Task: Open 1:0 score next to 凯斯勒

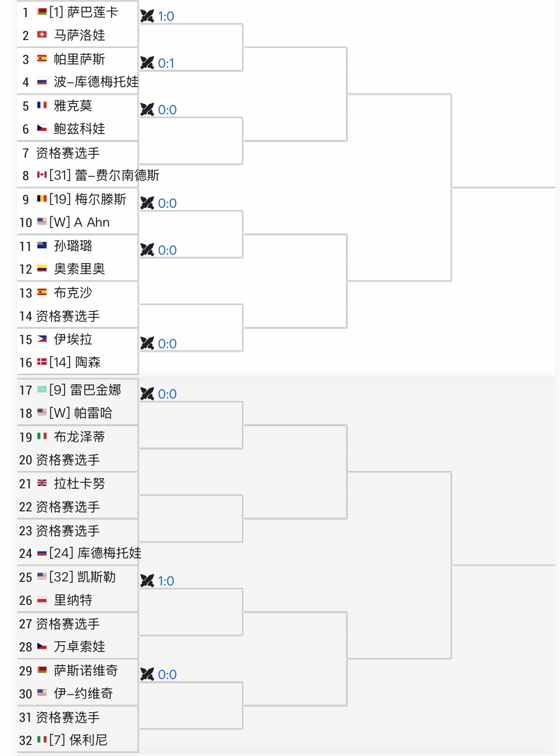Action: (166, 581)
